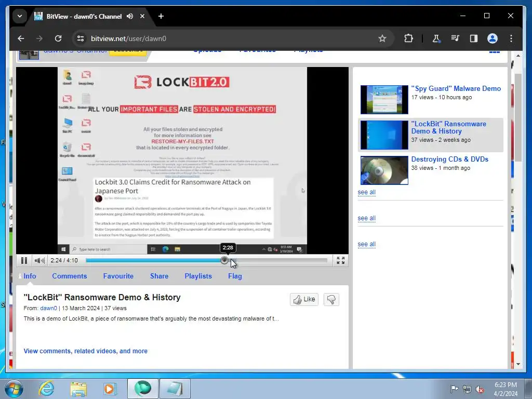Open the network tray icon
Screen dimensions: 532x399
pyautogui.click(x=467, y=389)
